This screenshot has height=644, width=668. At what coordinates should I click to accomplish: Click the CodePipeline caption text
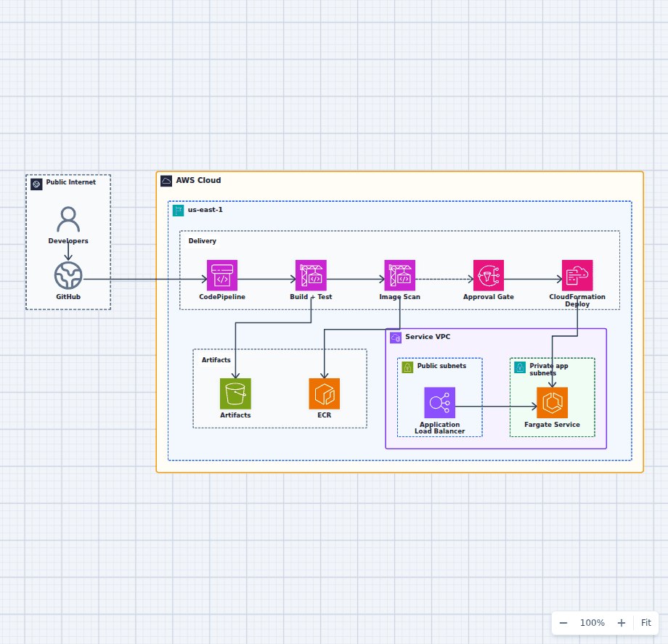tap(222, 297)
